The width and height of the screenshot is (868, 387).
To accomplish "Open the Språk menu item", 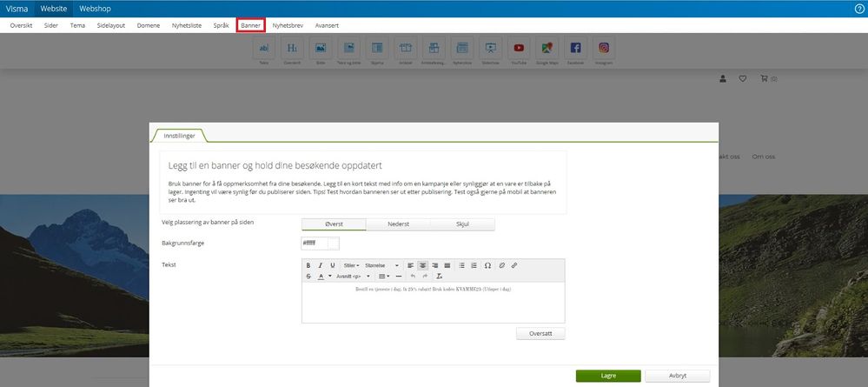I will click(x=221, y=25).
